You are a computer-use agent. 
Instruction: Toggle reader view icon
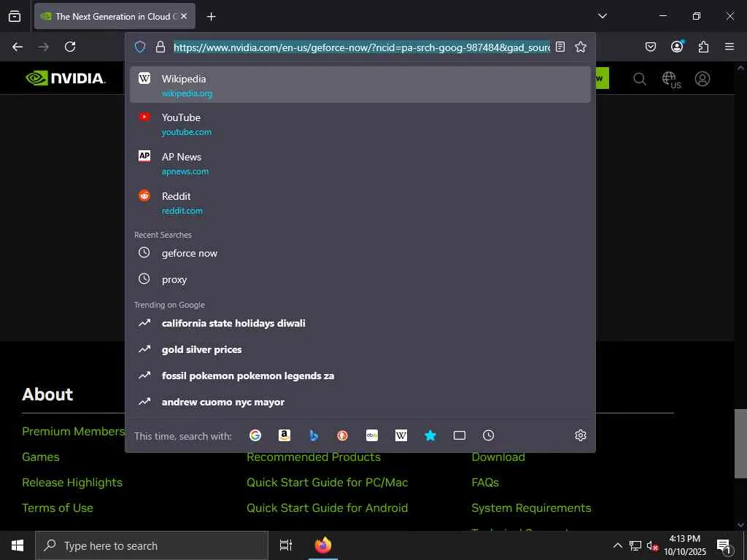point(560,47)
